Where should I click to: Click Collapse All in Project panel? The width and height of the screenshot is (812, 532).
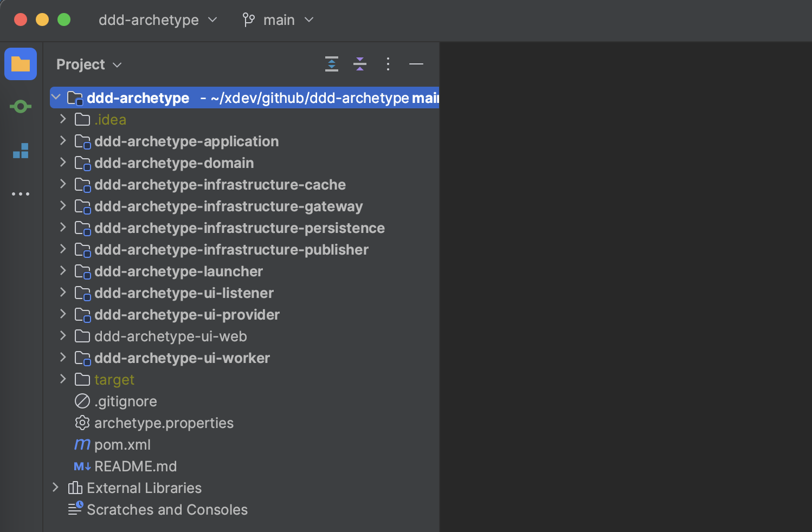[360, 64]
